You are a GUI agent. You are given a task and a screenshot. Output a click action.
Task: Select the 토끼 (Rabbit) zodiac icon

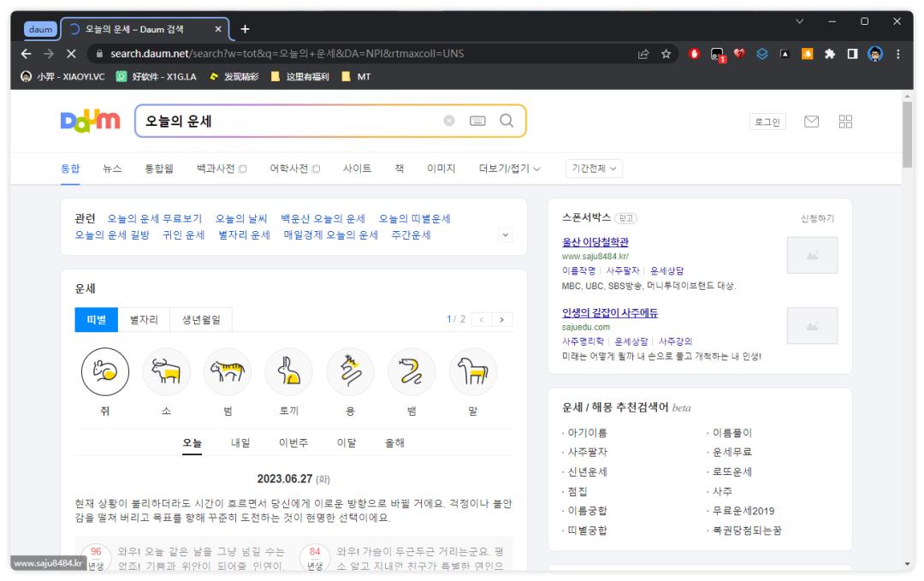pos(288,371)
